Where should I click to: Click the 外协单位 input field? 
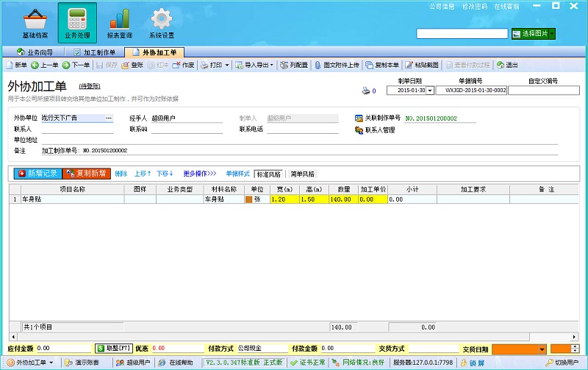tap(72, 118)
